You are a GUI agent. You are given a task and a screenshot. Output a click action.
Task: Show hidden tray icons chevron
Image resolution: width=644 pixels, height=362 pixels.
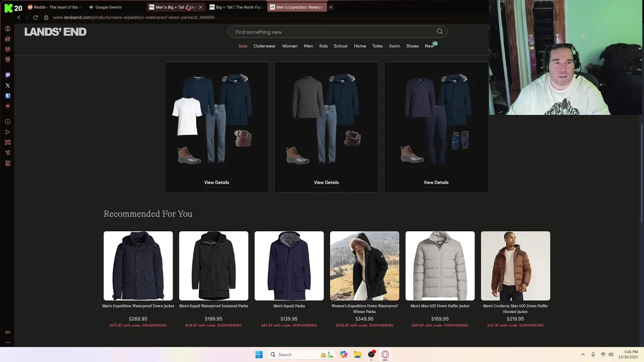[x=583, y=354]
